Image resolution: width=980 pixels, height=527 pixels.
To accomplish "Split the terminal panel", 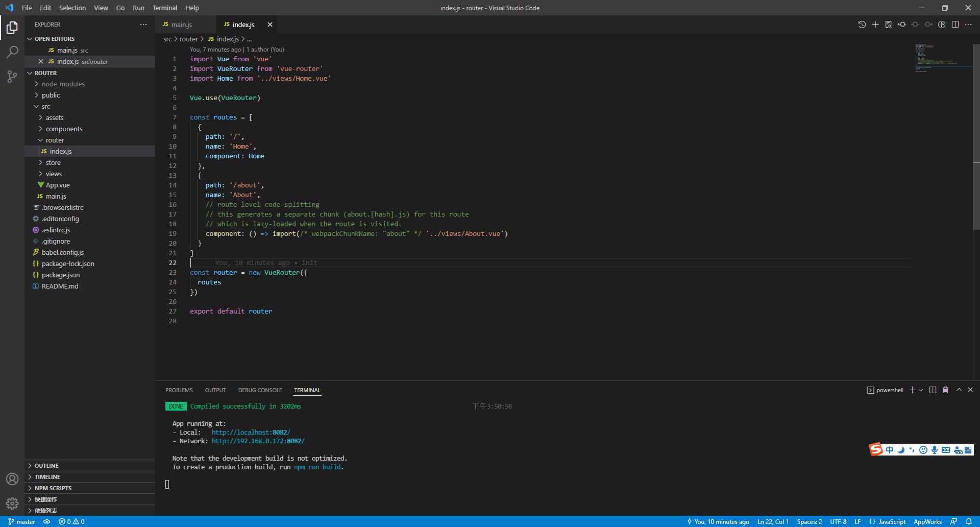I will pyautogui.click(x=933, y=390).
